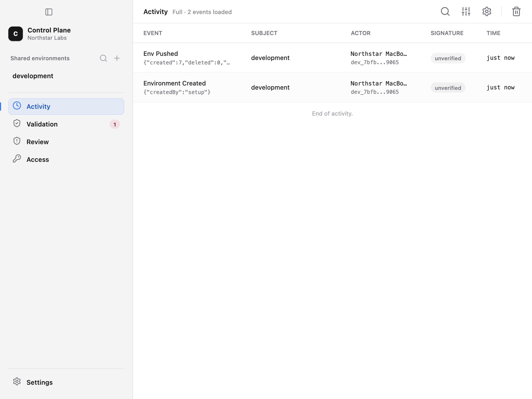Open the activity search icon
This screenshot has height=399, width=532.
click(445, 11)
